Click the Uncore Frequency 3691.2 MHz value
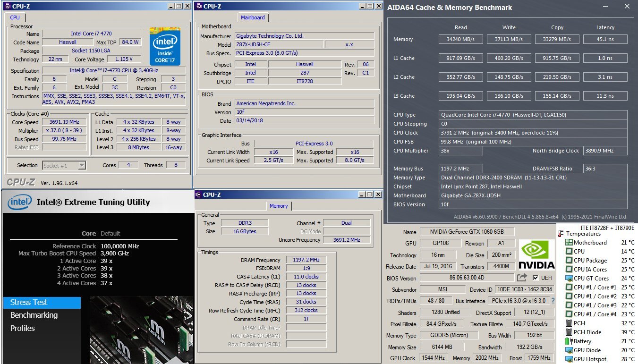Screen dimensions: 638x364 pyautogui.click(x=347, y=240)
